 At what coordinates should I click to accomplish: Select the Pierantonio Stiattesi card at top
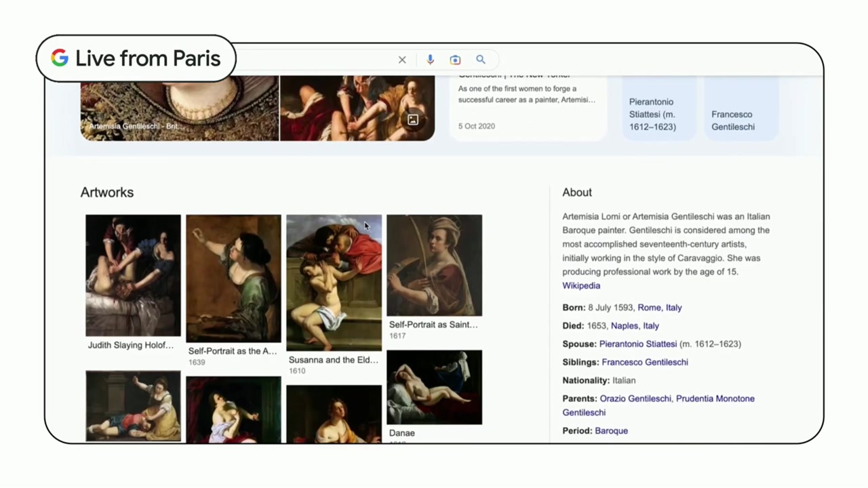point(659,108)
